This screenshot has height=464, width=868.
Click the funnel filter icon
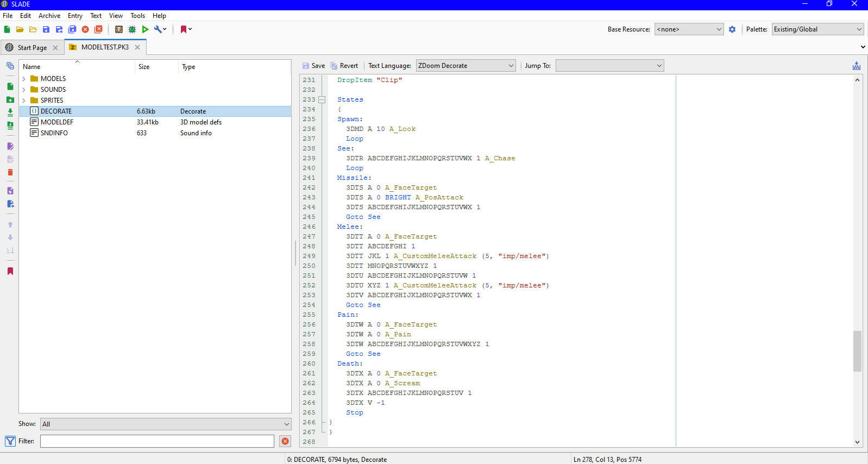[x=10, y=441]
